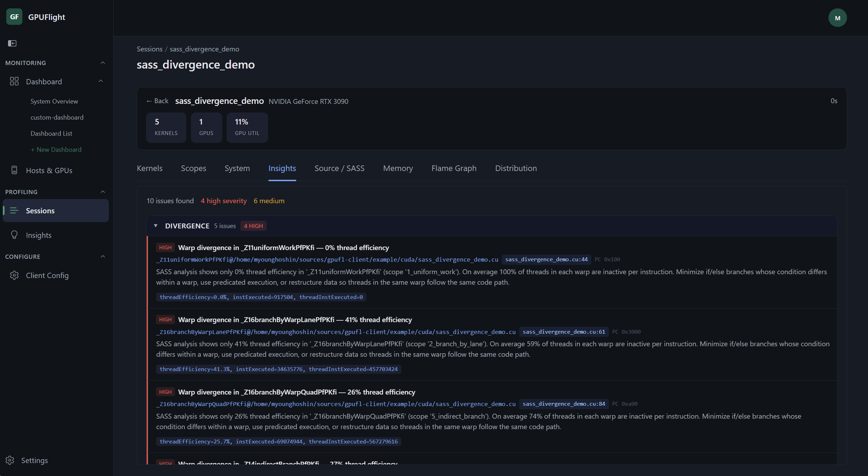
Task: Click the 41% thread efficiency issue title
Action: tap(295, 320)
